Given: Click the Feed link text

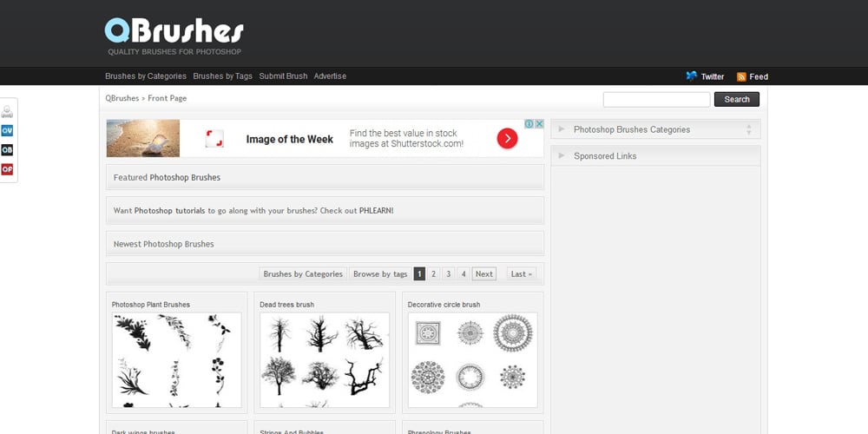Looking at the screenshot, I should [759, 77].
